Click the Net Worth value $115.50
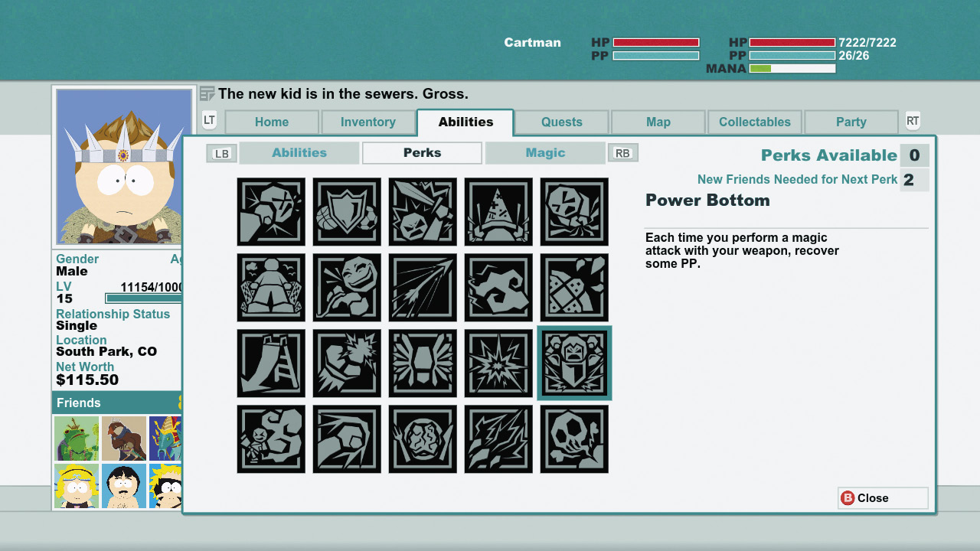Screen dimensions: 980x551 [x=87, y=380]
